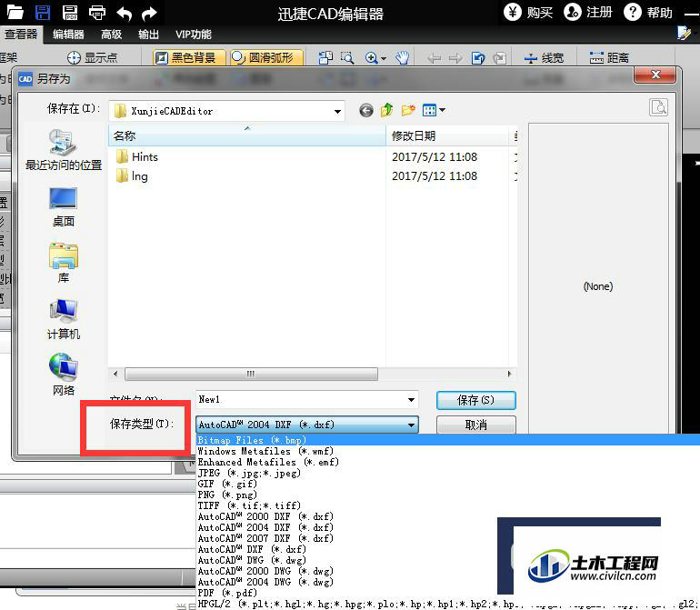Choose HPGL/2 plotter file type
The width and height of the screenshot is (700, 610).
tap(448, 605)
